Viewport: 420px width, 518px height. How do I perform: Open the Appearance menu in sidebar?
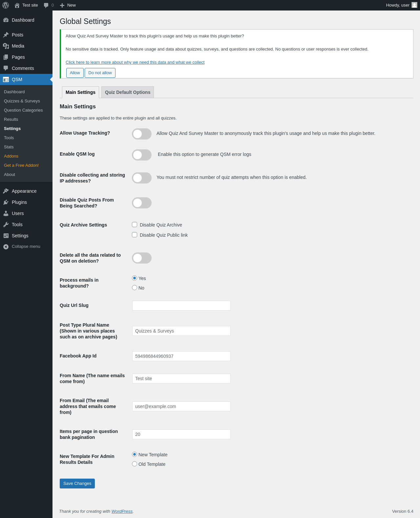click(26, 191)
